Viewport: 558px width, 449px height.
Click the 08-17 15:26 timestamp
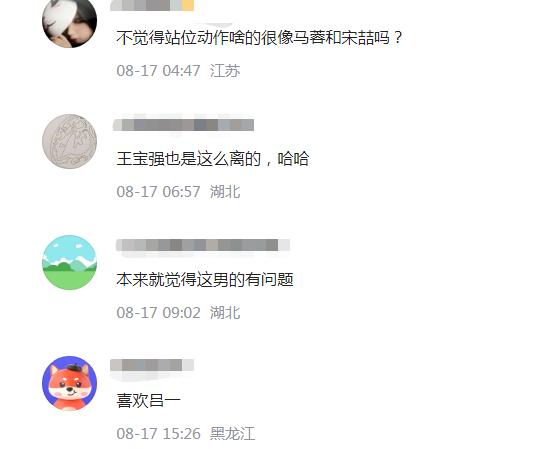158,434
